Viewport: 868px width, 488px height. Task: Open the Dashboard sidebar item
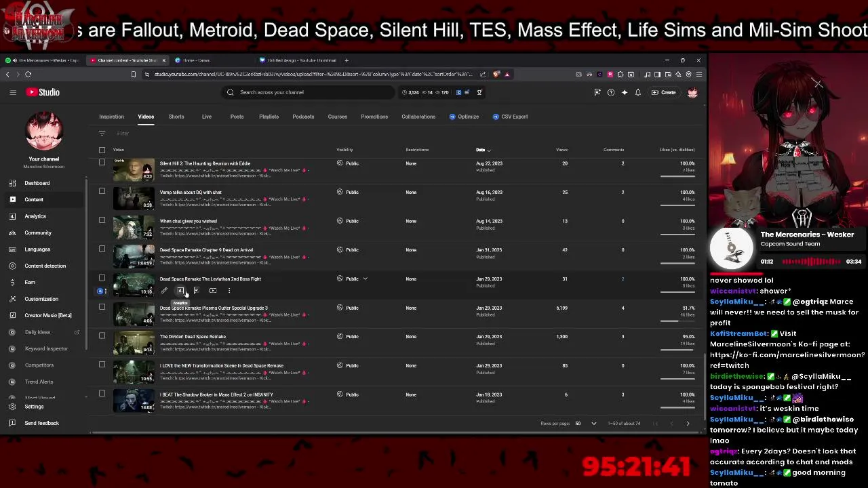37,183
